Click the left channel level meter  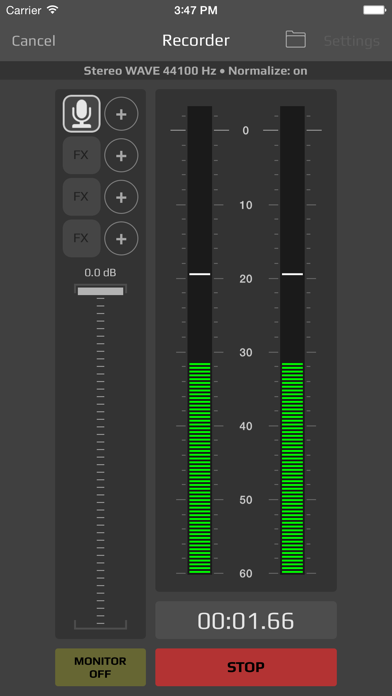pyautogui.click(x=200, y=340)
